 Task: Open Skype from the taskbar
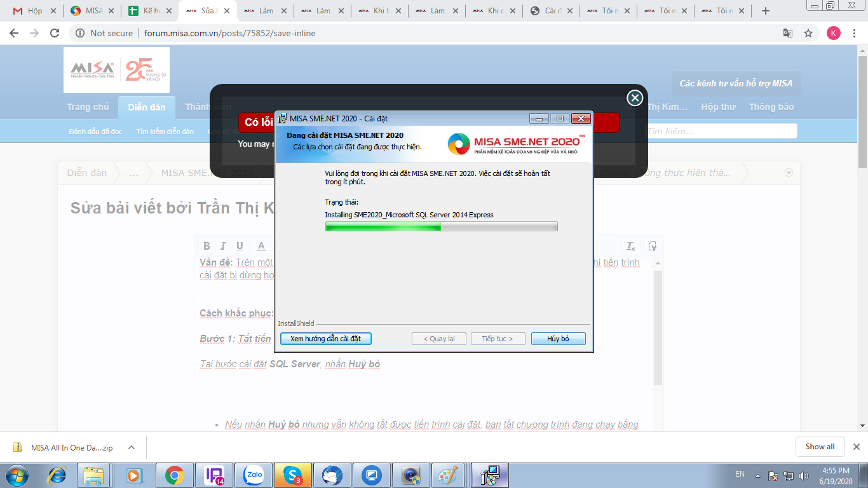294,475
